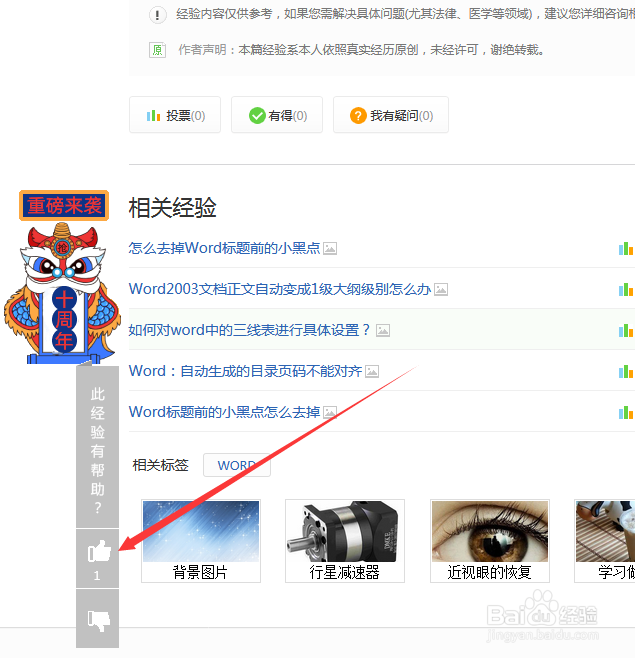
Task: Click the 有得(0) button
Action: [277, 115]
